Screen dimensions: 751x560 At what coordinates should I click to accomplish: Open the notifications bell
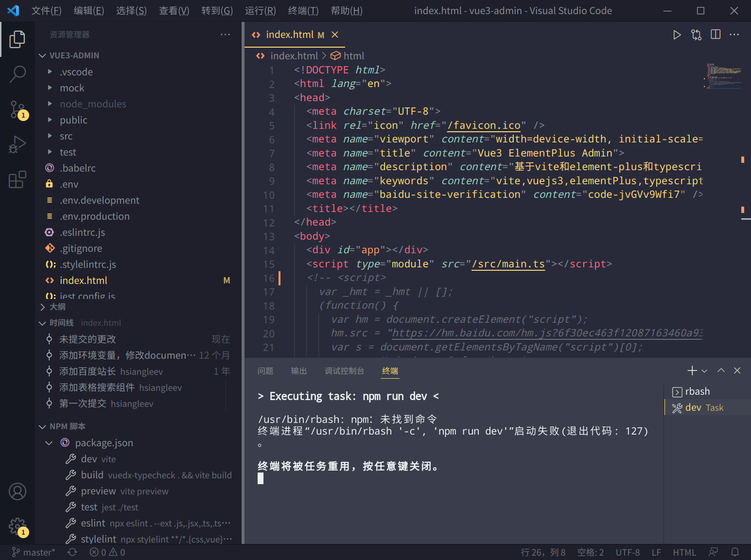tap(735, 552)
